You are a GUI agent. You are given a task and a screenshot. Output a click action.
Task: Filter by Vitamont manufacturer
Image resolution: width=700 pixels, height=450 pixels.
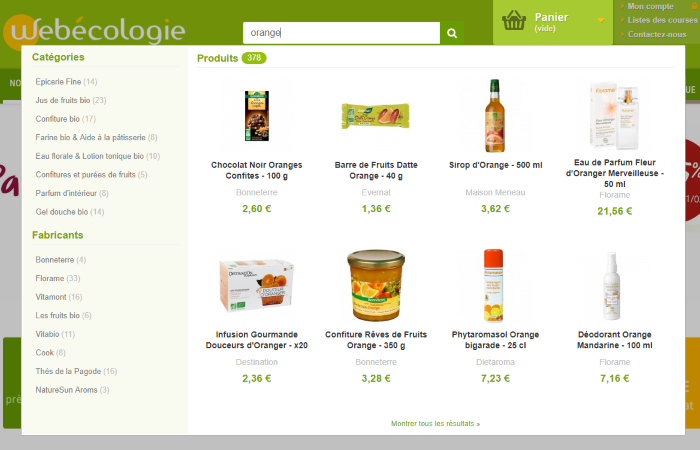[x=59, y=297]
